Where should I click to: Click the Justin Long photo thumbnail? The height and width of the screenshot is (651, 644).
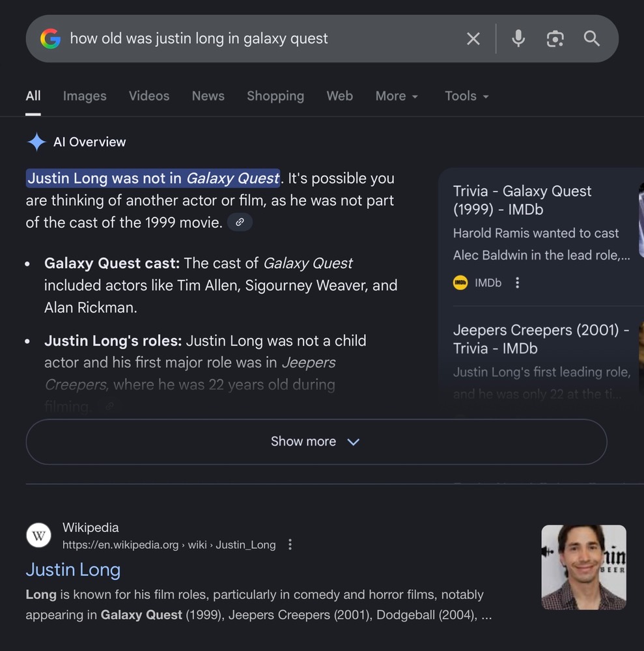(x=583, y=567)
